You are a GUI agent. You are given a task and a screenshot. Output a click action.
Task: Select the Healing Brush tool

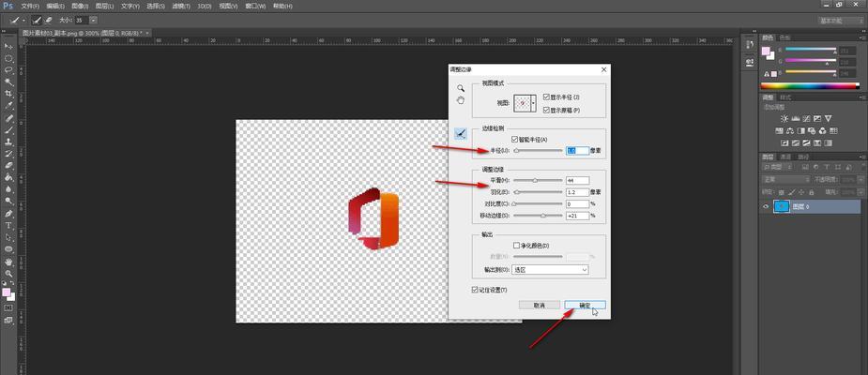pos(8,118)
